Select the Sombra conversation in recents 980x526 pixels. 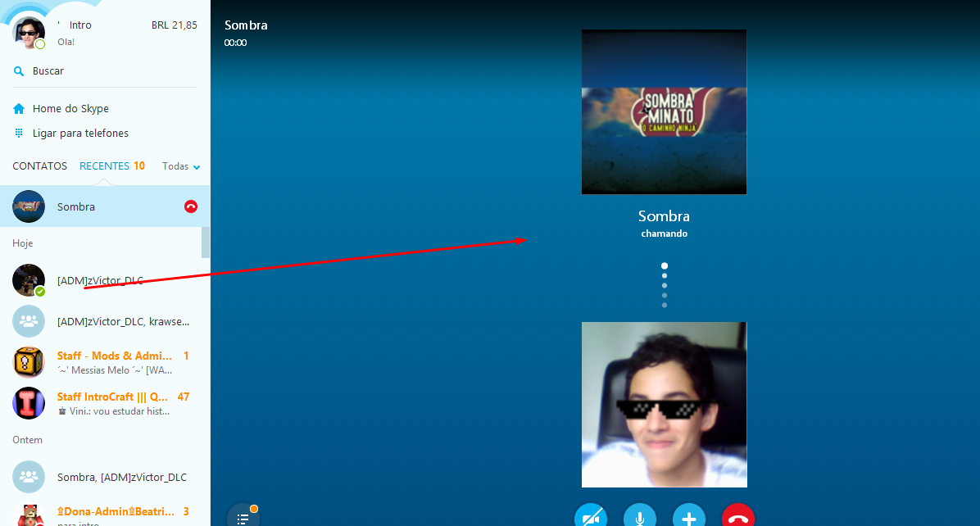coord(105,206)
